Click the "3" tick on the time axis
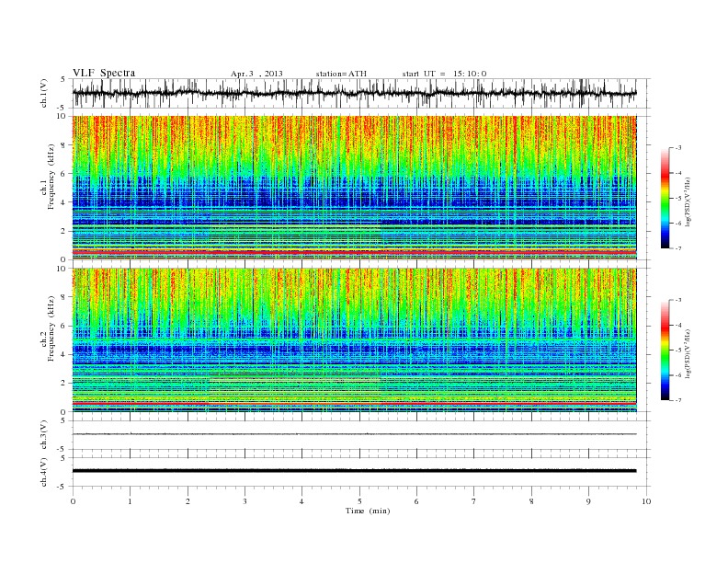This screenshot has width=728, height=563. point(245,501)
